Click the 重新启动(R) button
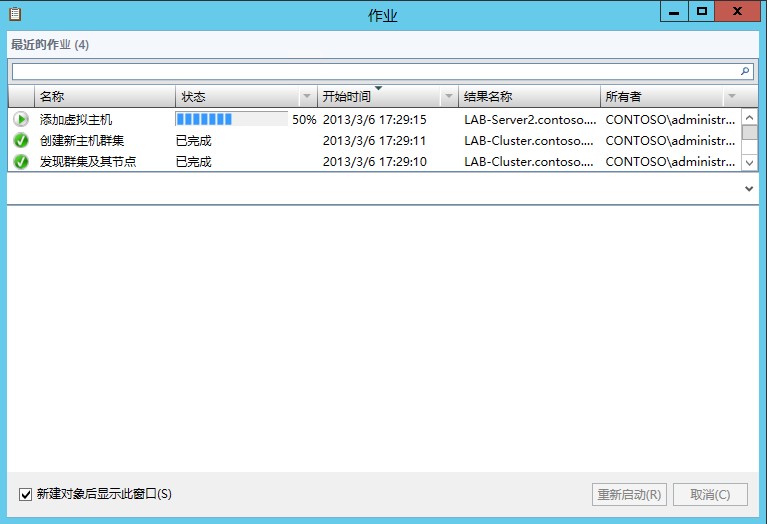767x524 pixels. pyautogui.click(x=629, y=495)
